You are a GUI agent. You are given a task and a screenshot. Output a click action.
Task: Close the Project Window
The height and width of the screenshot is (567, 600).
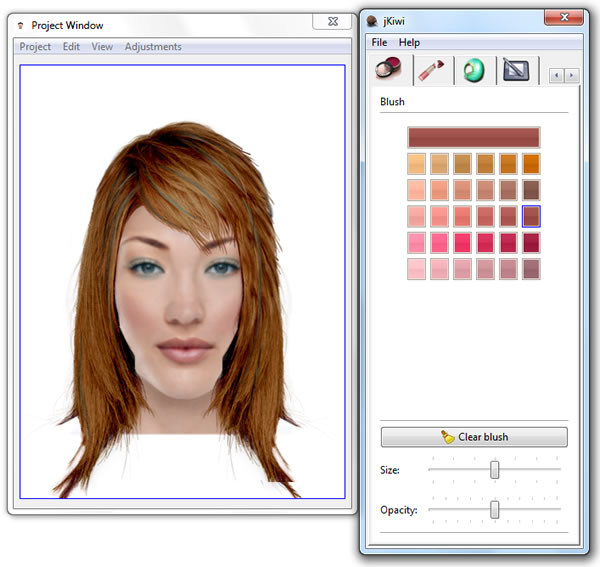332,21
